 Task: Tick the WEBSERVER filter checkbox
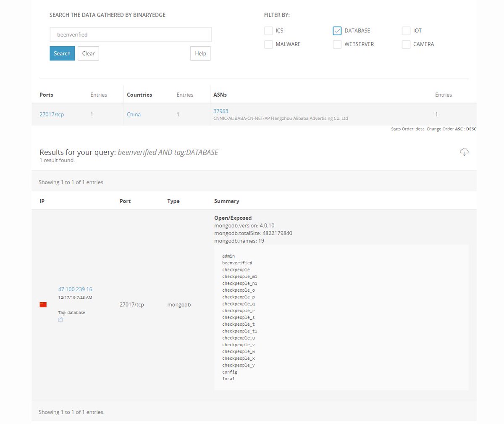(x=337, y=44)
